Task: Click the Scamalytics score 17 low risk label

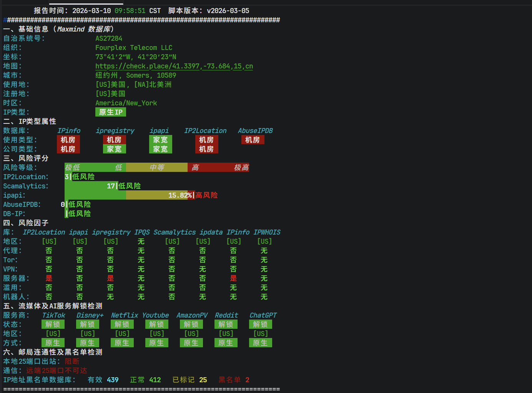Action: click(x=124, y=186)
